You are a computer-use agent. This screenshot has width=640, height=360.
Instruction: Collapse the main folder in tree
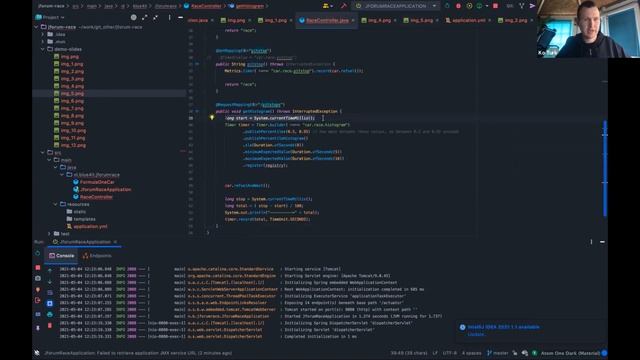point(49,160)
